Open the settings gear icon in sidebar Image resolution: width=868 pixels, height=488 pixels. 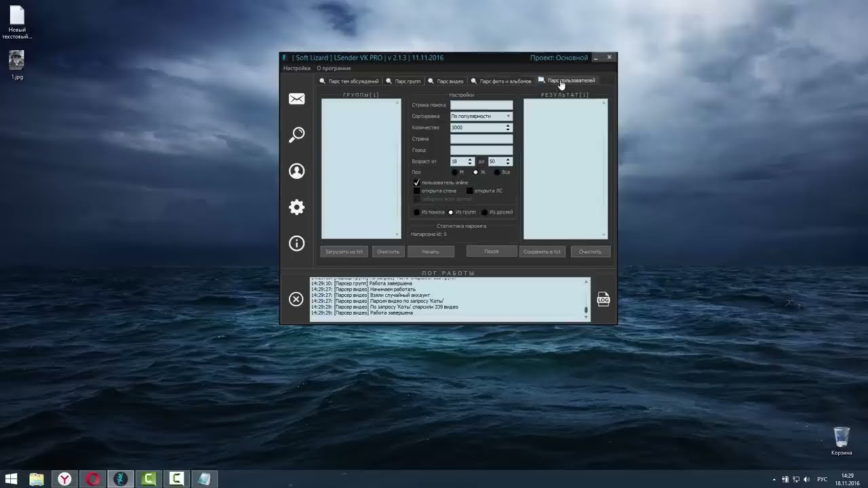coord(296,207)
